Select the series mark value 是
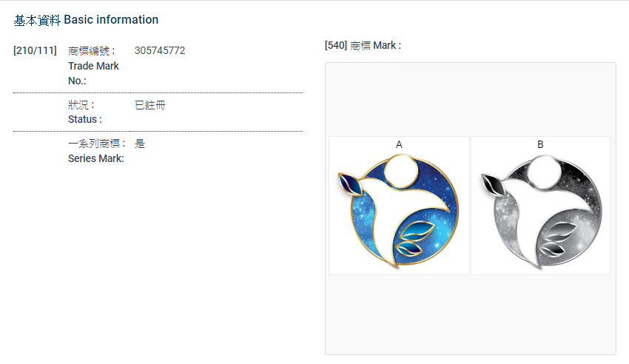The image size is (629, 364). 140,144
